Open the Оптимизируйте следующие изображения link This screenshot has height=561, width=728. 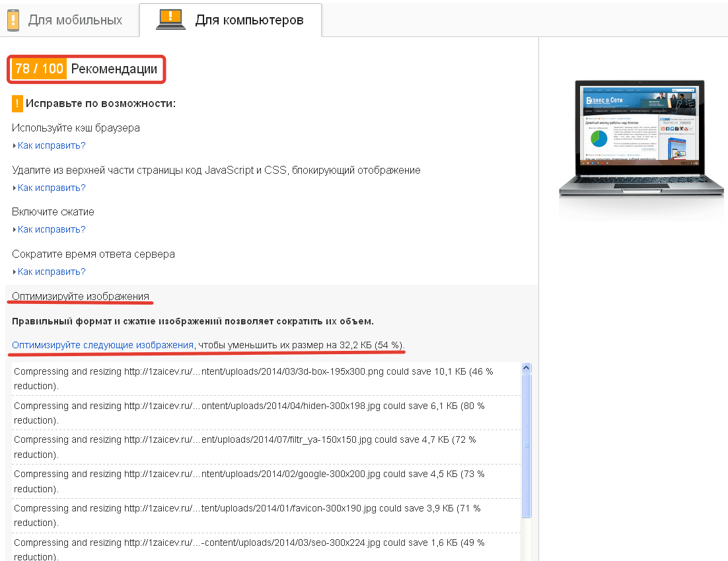pos(102,345)
